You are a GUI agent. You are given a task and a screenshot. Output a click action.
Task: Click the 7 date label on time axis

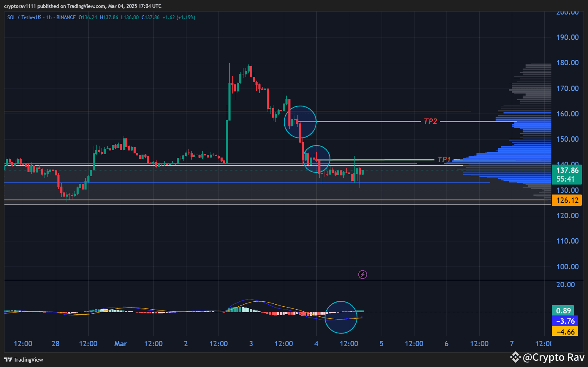512,344
